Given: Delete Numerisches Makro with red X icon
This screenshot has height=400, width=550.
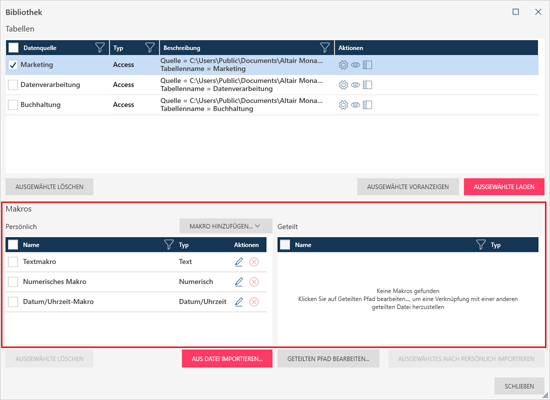Looking at the screenshot, I should point(254,282).
